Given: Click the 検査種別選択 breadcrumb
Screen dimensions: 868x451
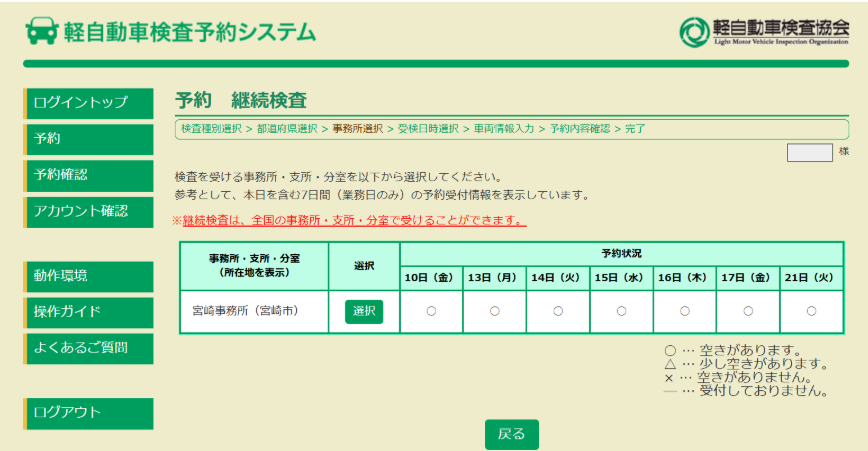Looking at the screenshot, I should coord(211,129).
